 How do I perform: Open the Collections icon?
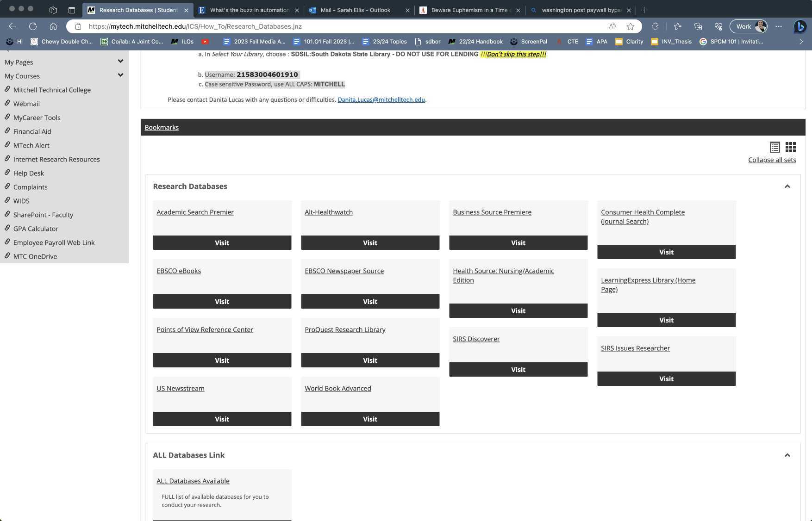698,26
